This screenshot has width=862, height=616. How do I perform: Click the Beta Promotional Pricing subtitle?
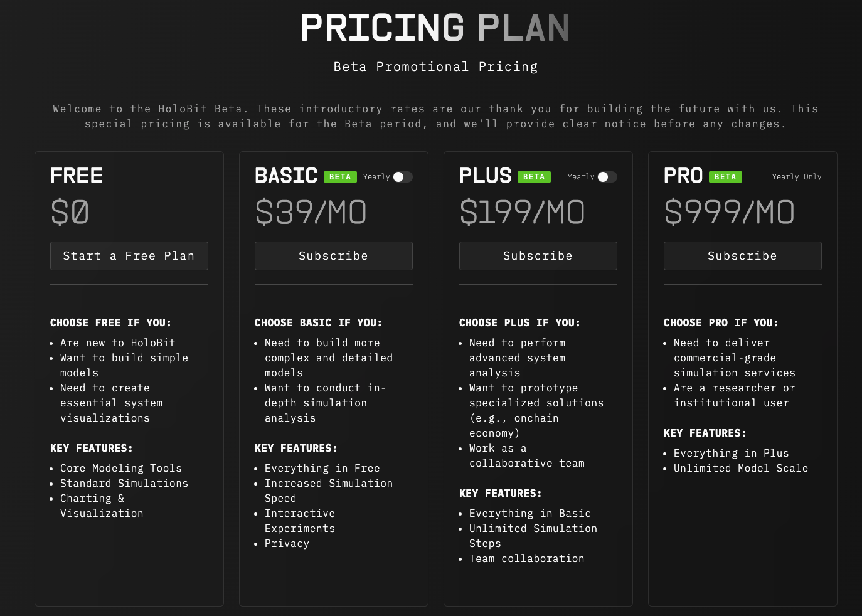[x=435, y=66]
